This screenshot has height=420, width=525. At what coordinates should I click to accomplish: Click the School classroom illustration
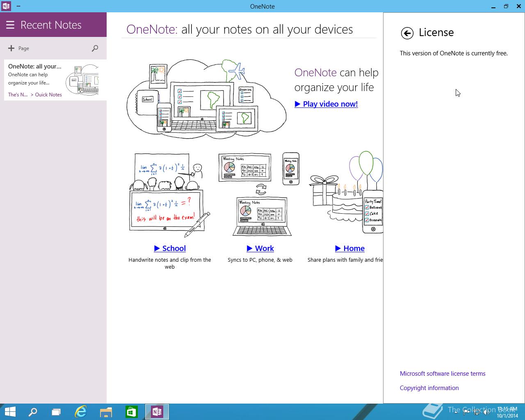pos(170,195)
